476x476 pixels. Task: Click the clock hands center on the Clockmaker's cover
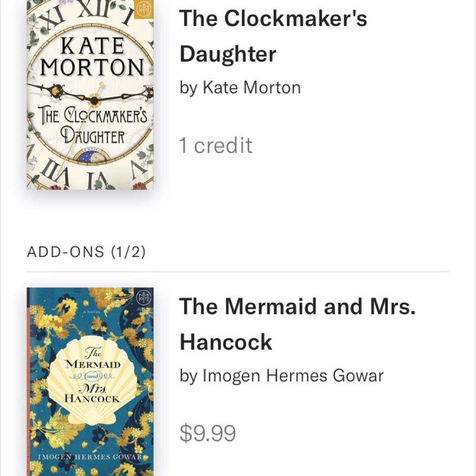[x=94, y=100]
